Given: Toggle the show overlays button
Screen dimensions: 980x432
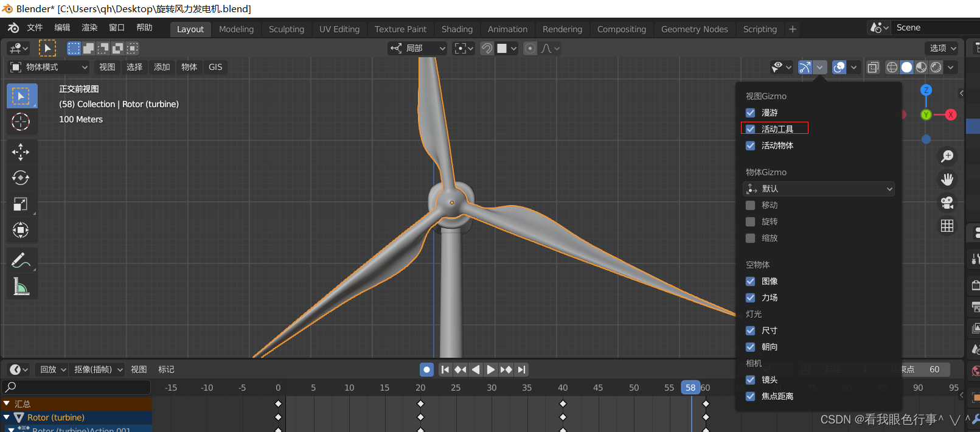Looking at the screenshot, I should click(839, 67).
